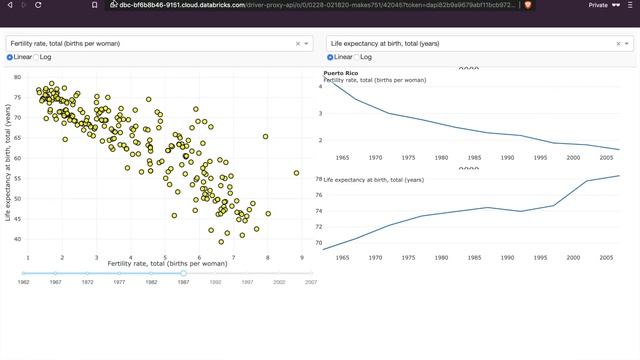Open the Brave shields lion icon
640x360 pixels.
point(528,5)
